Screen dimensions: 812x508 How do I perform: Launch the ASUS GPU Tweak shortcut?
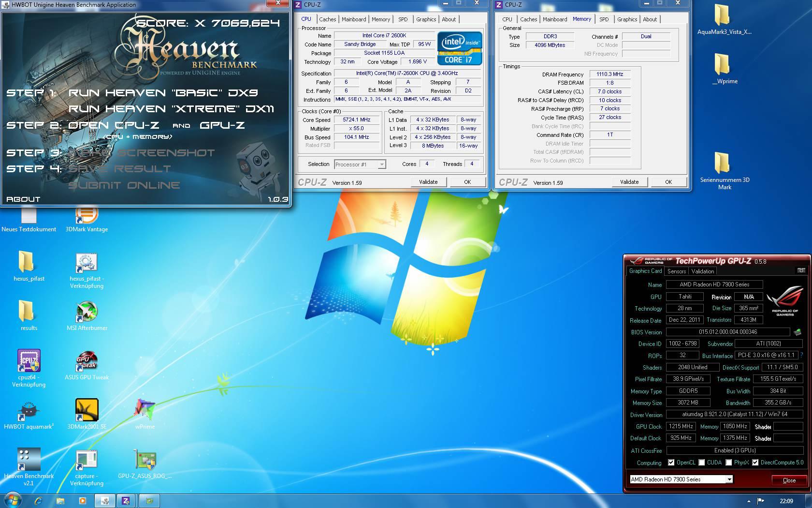(x=87, y=366)
